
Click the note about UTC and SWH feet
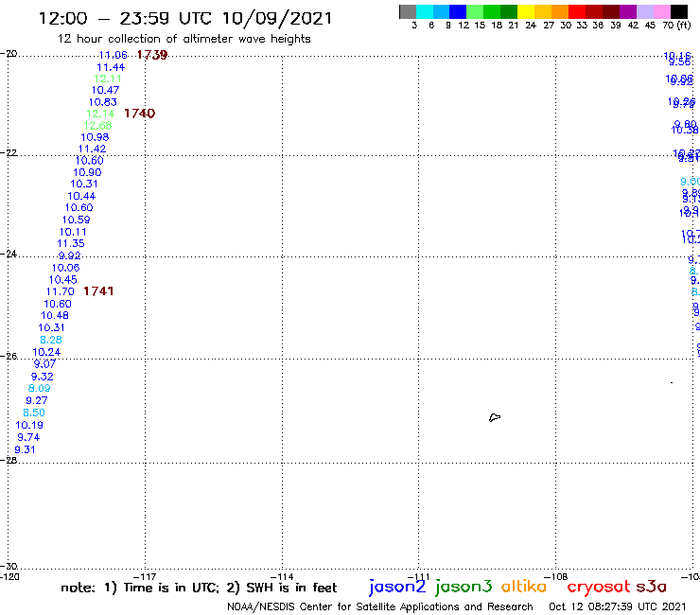coord(199,588)
